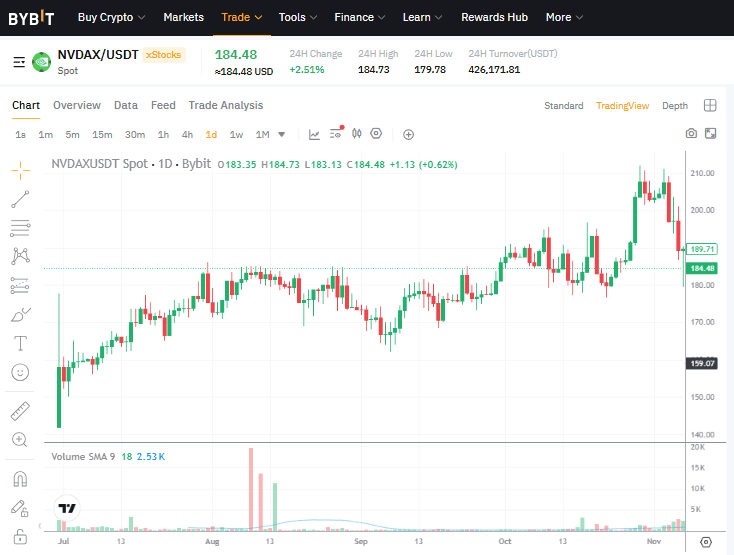Expand the Tools dropdown menu
734x555 pixels.
(298, 17)
